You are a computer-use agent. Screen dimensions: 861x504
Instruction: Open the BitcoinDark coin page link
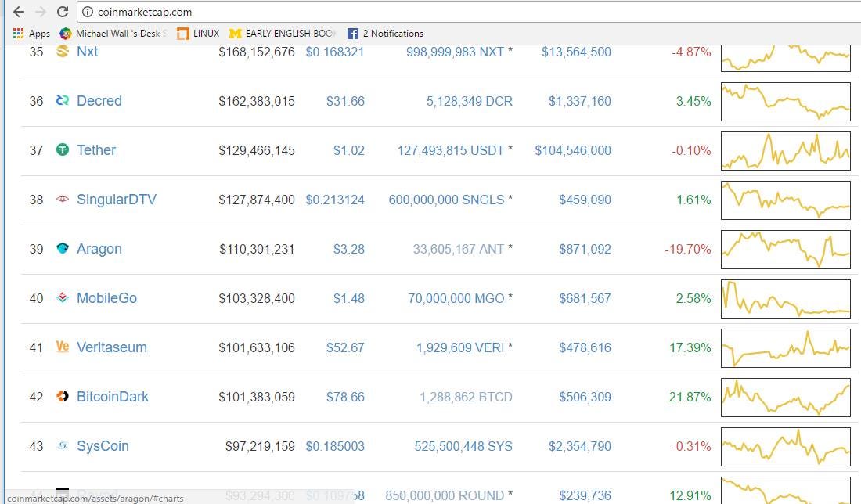[x=113, y=397]
